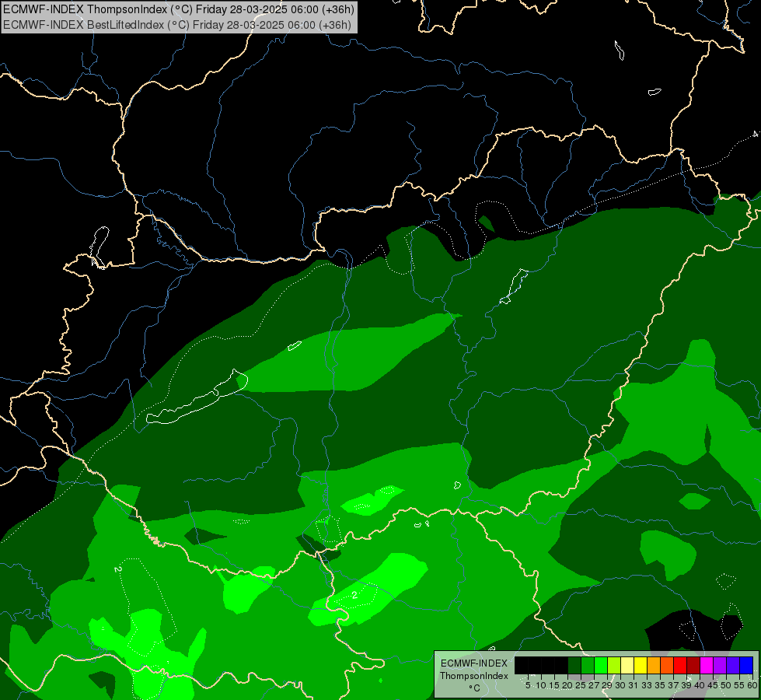The image size is (761, 700).
Task: Select the indigo 50–55 legend swatch
Action: tap(732, 665)
